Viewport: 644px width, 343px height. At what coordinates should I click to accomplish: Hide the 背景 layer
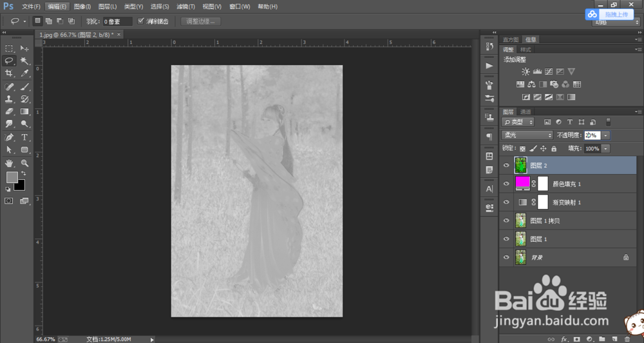506,257
